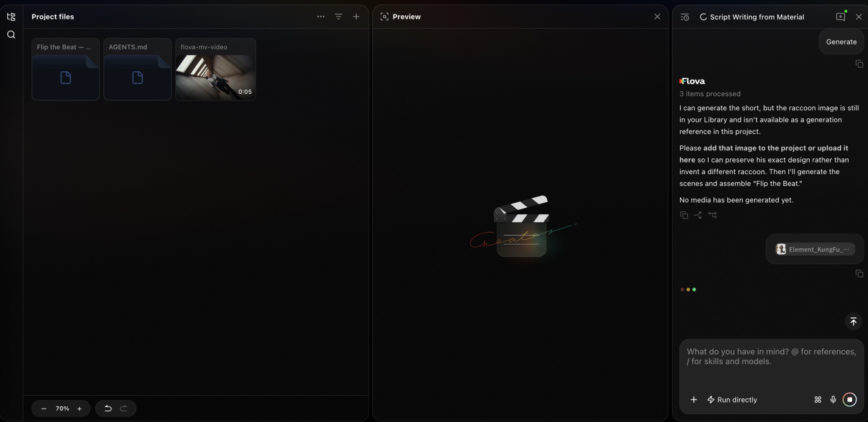Open the AGENTS.md file card
This screenshot has width=868, height=422.
[x=137, y=69]
